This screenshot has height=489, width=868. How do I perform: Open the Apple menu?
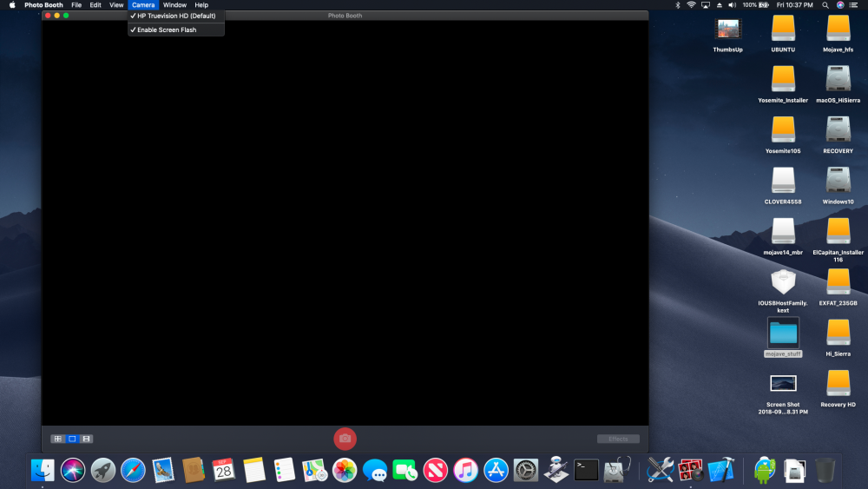pyautogui.click(x=12, y=5)
